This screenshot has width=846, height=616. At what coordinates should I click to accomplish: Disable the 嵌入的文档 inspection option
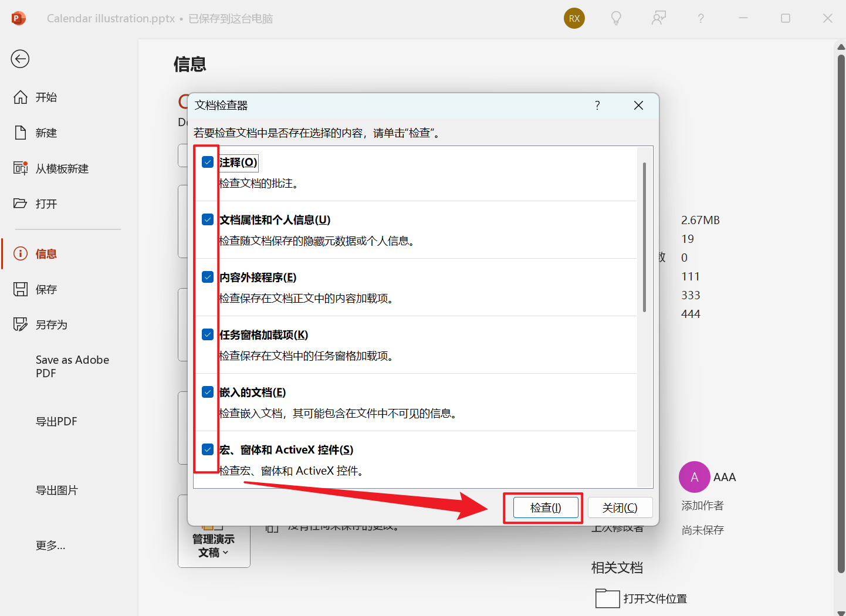(x=207, y=392)
